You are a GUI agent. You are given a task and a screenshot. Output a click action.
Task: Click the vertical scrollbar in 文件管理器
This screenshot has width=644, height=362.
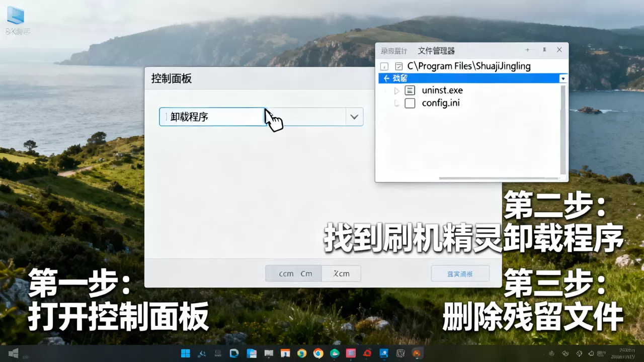[x=562, y=130]
